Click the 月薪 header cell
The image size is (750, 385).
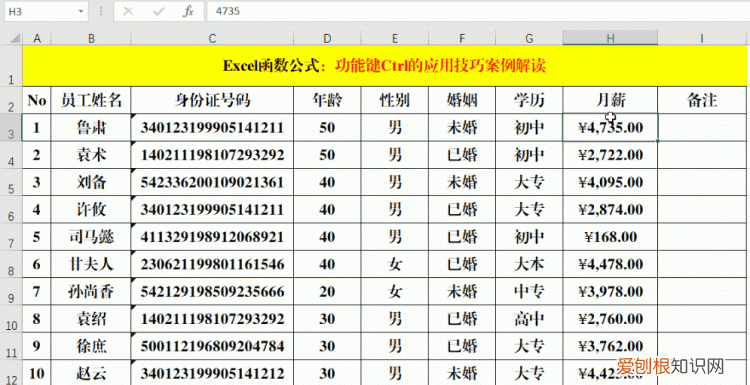tap(610, 100)
